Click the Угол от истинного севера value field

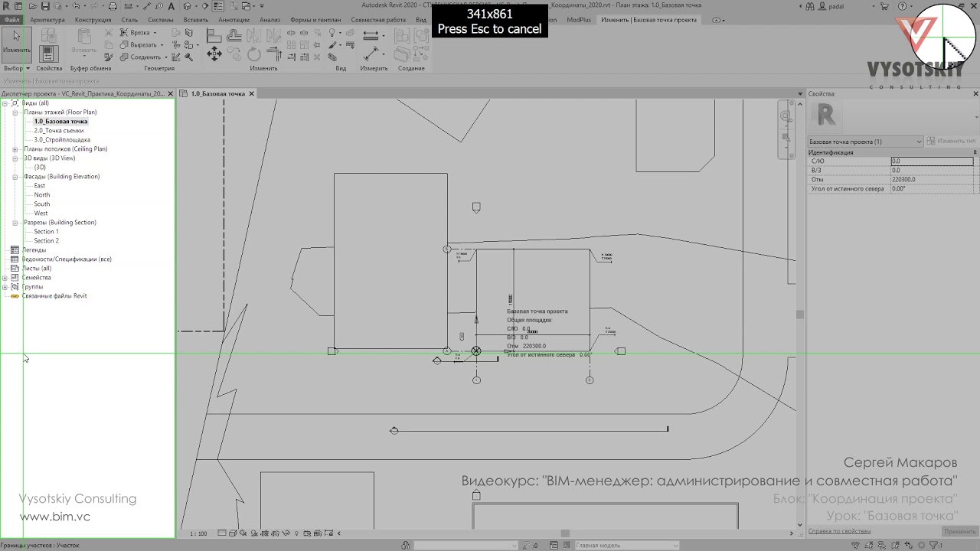click(932, 189)
